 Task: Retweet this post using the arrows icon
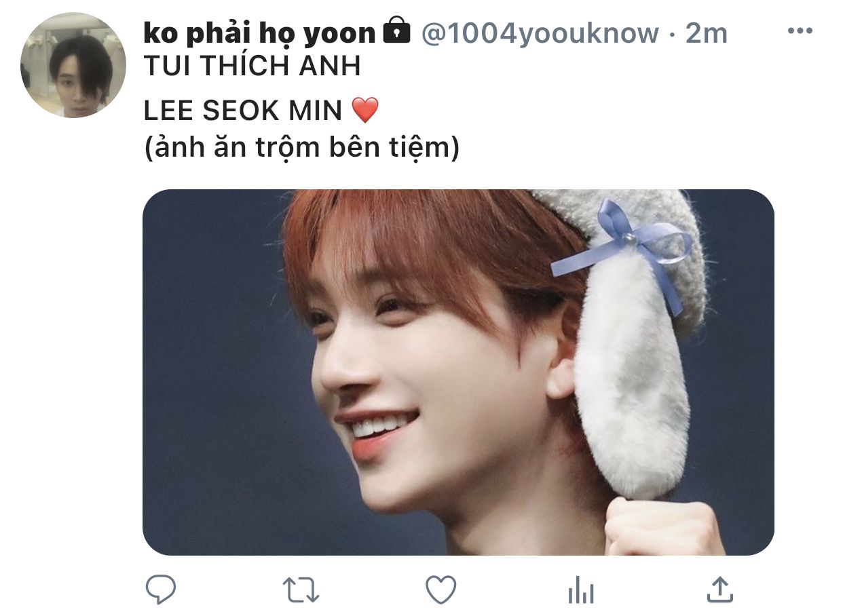coord(301,590)
